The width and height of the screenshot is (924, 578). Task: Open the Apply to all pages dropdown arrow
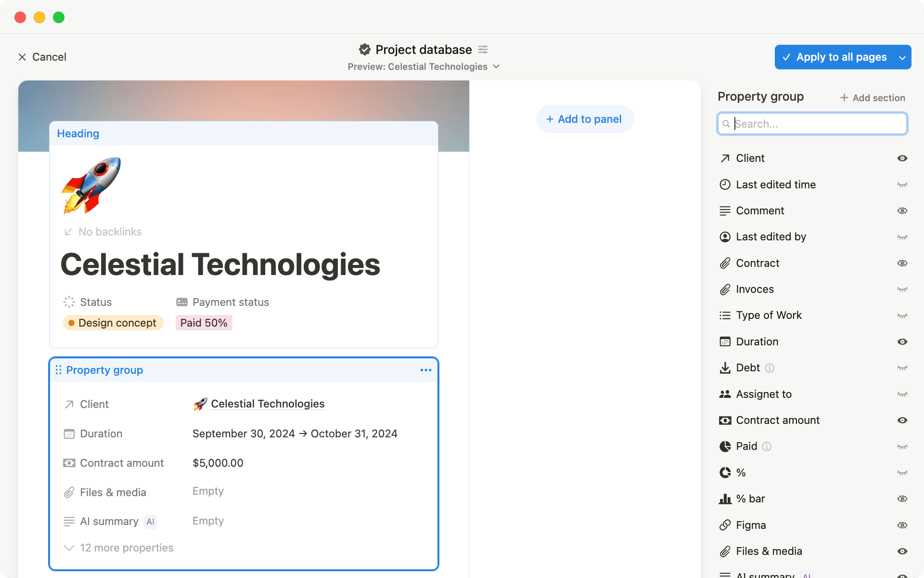(902, 57)
